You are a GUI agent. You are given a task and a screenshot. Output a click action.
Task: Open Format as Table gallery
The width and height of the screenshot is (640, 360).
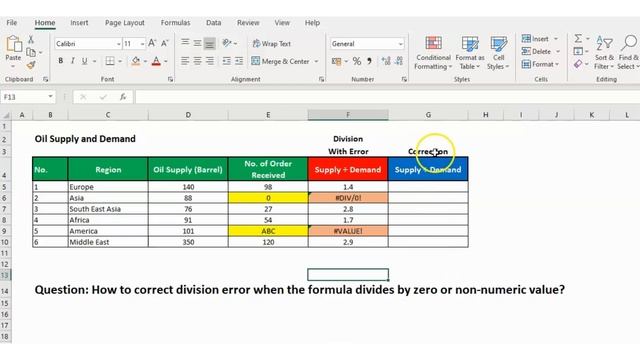[470, 53]
